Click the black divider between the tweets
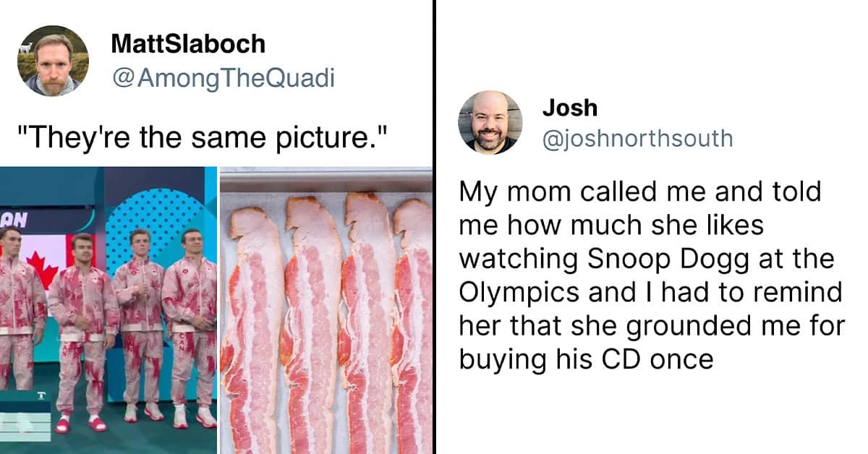 point(435,227)
